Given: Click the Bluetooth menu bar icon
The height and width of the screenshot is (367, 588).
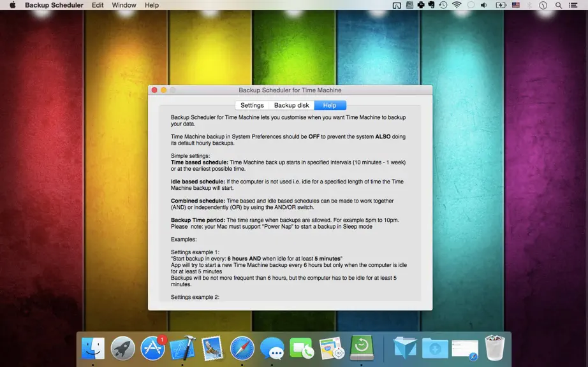Looking at the screenshot, I should [x=529, y=5].
